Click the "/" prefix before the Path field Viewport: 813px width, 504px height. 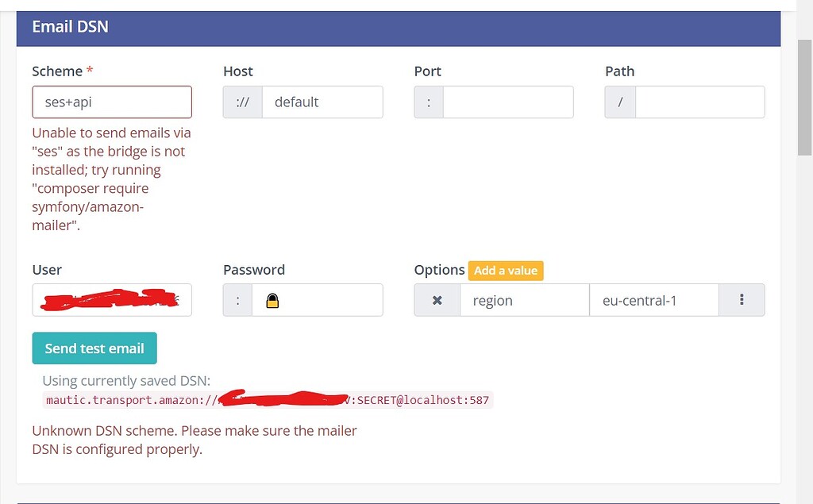tap(619, 102)
